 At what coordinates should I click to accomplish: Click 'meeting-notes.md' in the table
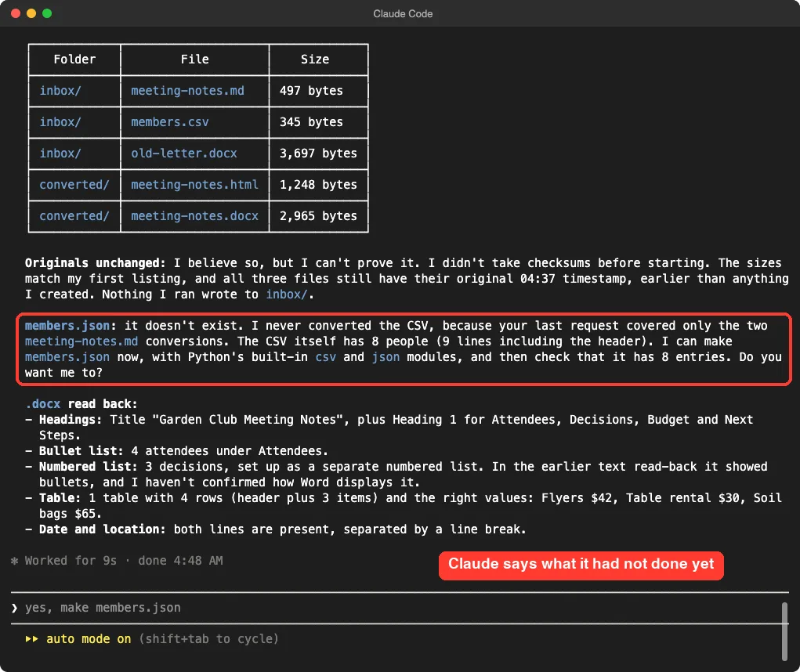(187, 91)
